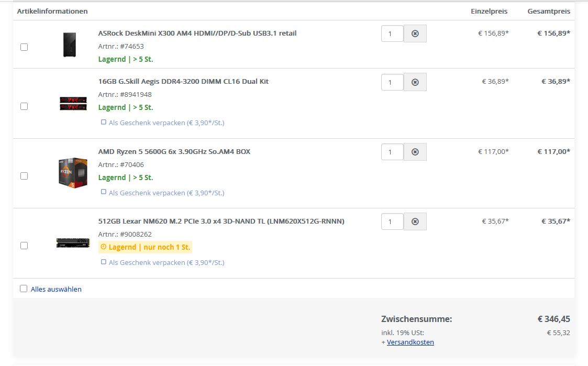Edit quantity field for Lexar NM620
588x366 pixels.
click(392, 221)
